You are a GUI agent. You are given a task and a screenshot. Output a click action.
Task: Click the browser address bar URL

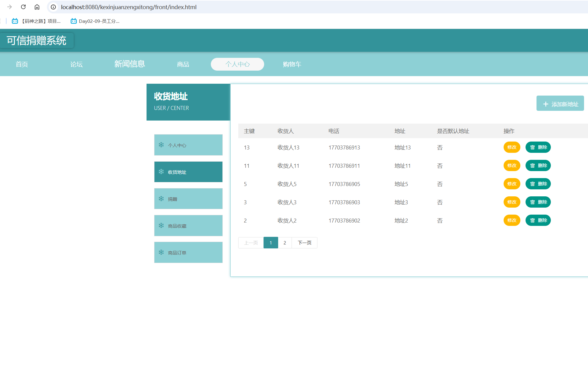[x=129, y=7]
